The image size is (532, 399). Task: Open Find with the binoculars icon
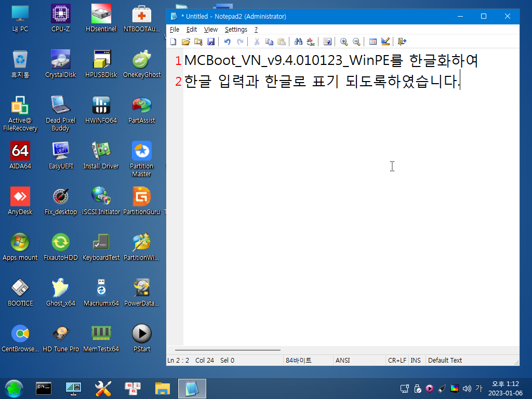(x=298, y=42)
